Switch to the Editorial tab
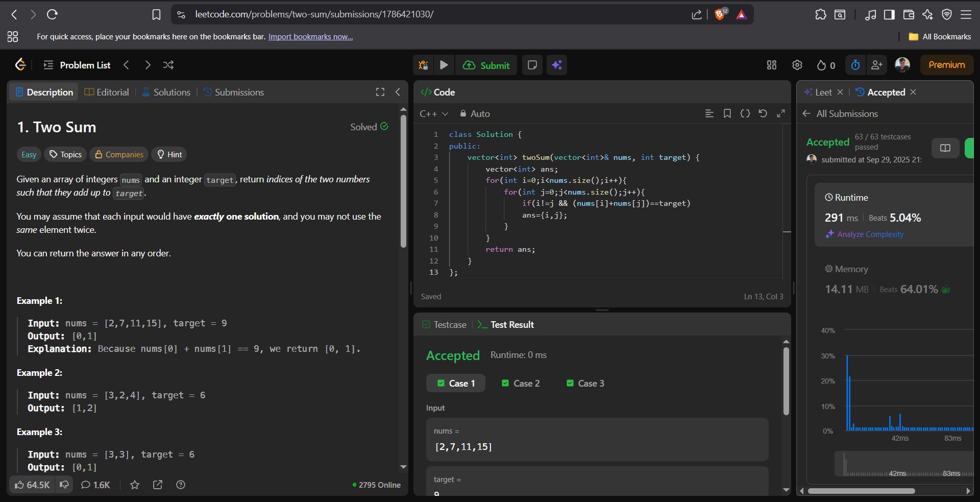 (x=107, y=92)
